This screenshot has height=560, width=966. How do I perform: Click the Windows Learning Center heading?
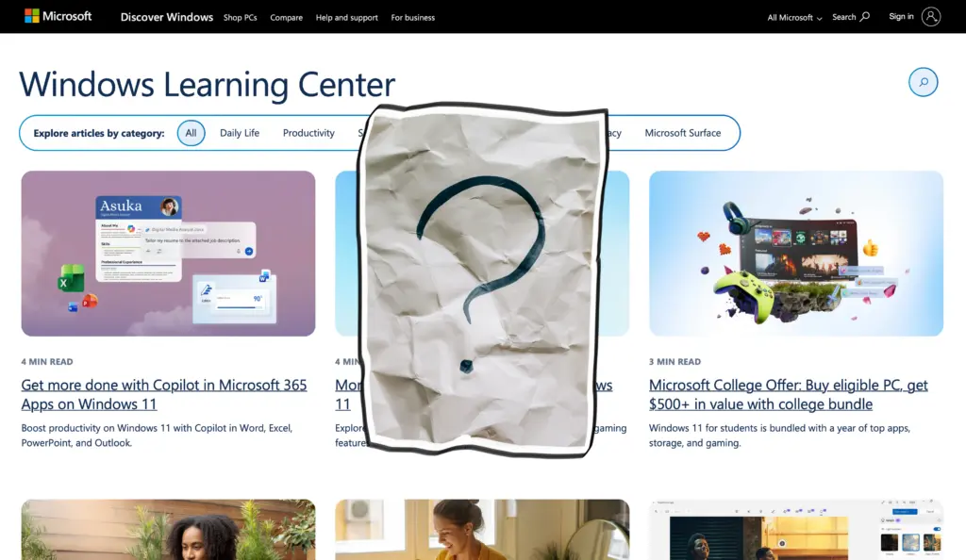[207, 84]
